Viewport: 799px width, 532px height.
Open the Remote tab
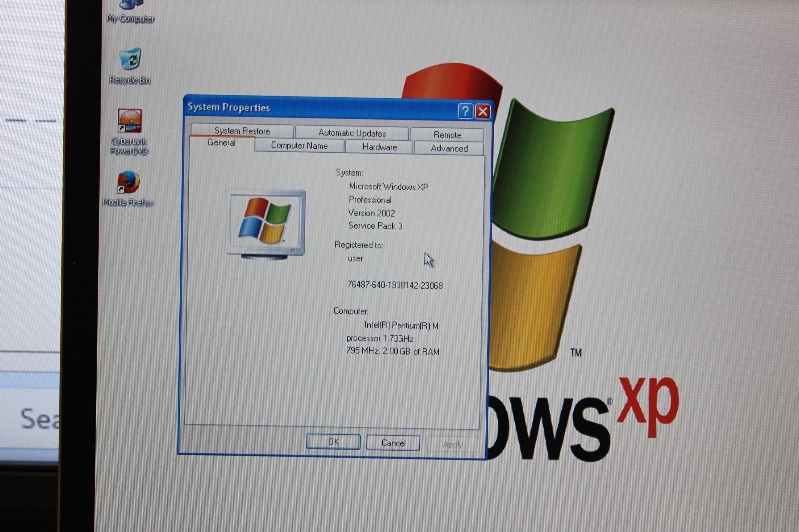447,134
